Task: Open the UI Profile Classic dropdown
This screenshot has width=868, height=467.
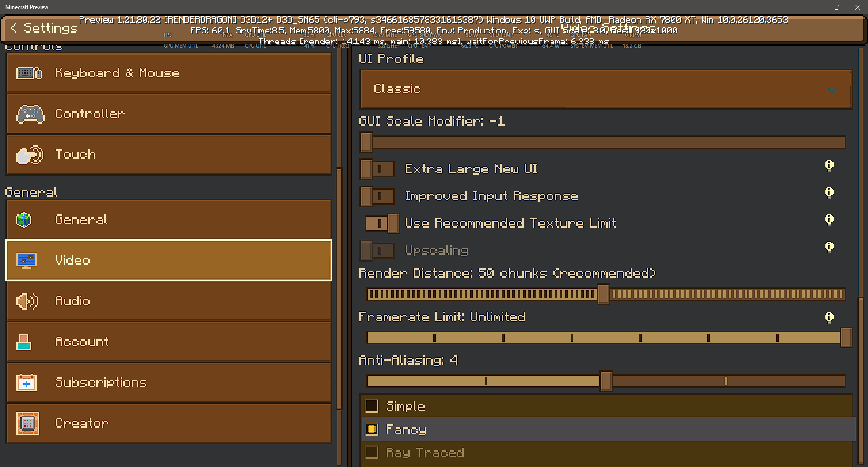Action: click(x=606, y=89)
